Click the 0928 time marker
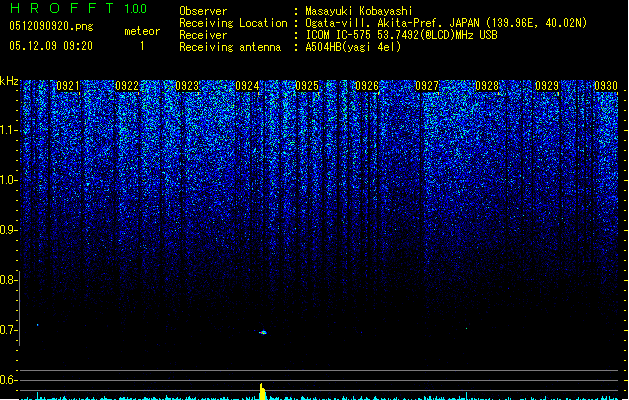Screen dimensions: 629x400 tap(487, 85)
